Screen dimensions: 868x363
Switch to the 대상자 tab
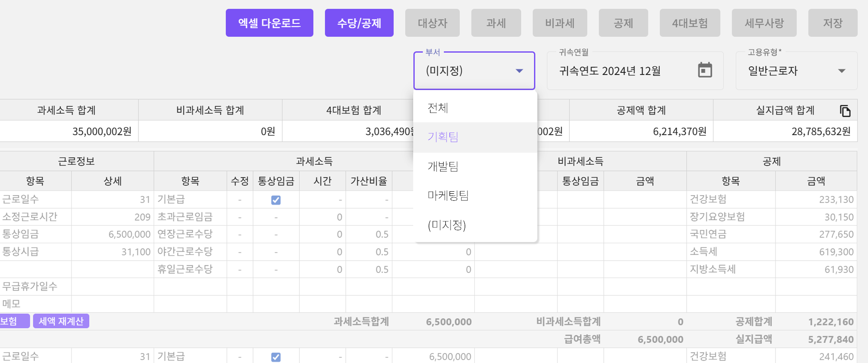click(x=432, y=23)
